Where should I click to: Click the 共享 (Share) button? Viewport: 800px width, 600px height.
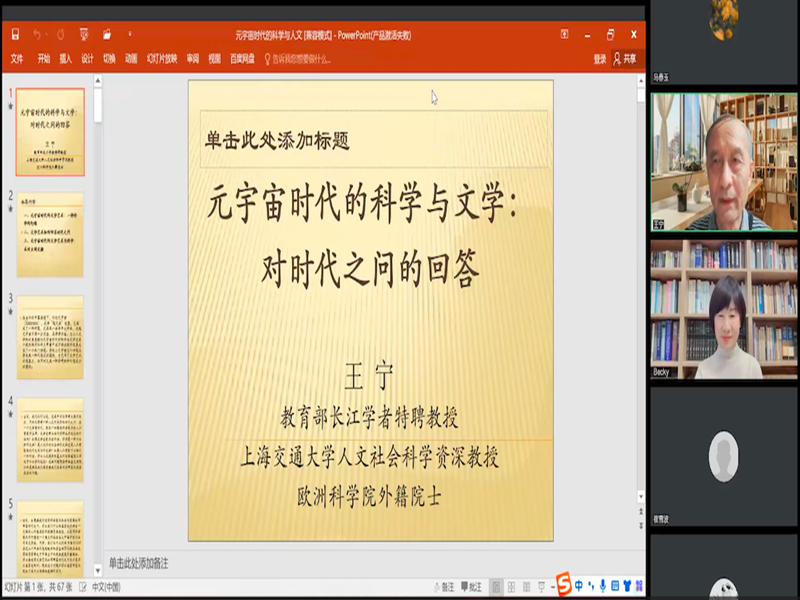pyautogui.click(x=624, y=59)
